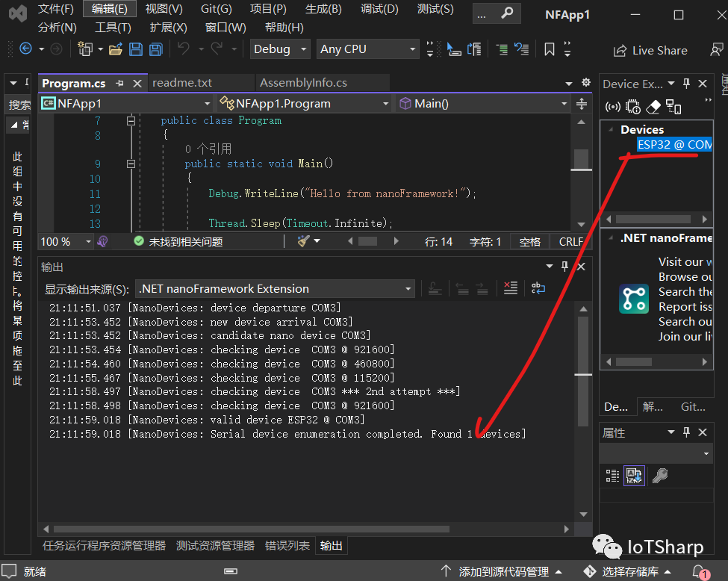Open the Main() member dropdown

(x=484, y=104)
